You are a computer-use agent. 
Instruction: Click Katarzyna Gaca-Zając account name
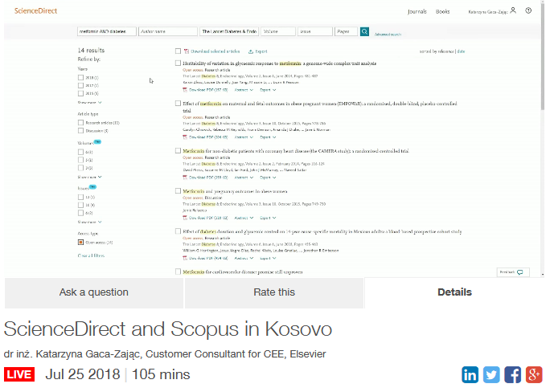tap(487, 12)
